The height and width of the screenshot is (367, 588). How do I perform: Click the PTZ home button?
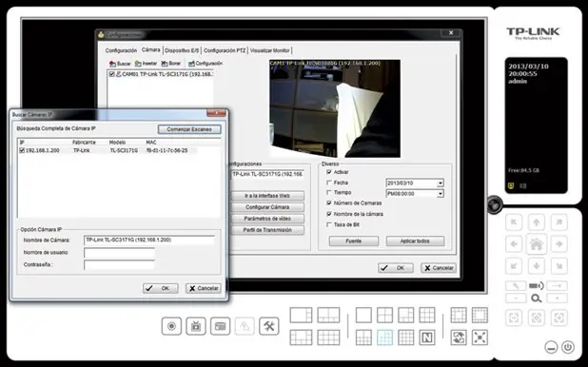pos(537,244)
